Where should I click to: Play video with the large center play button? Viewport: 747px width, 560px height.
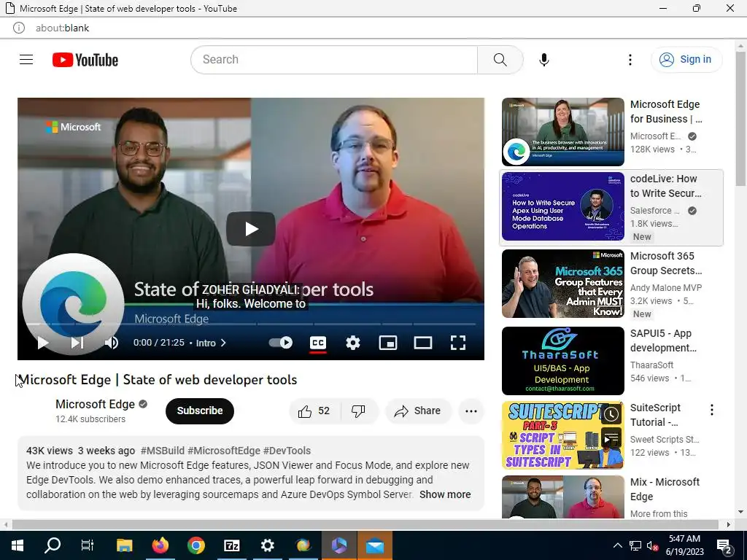click(251, 229)
